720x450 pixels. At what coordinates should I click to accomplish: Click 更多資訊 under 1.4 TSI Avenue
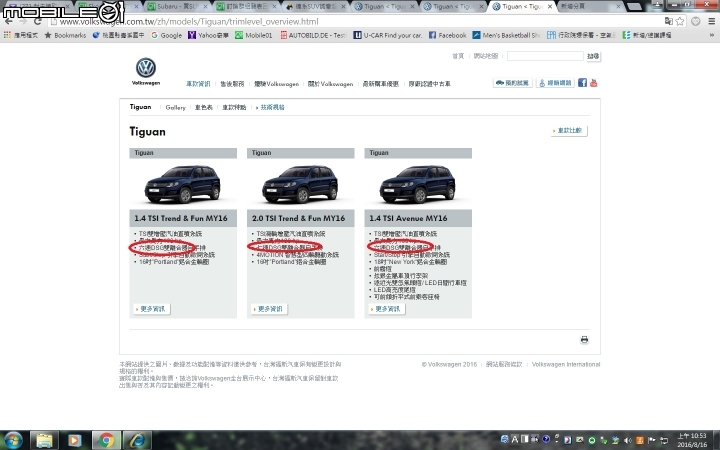(387, 309)
